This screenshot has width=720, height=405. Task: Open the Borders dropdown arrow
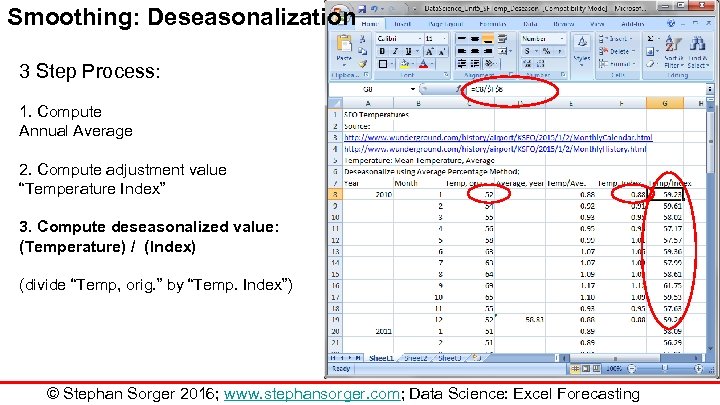391,64
